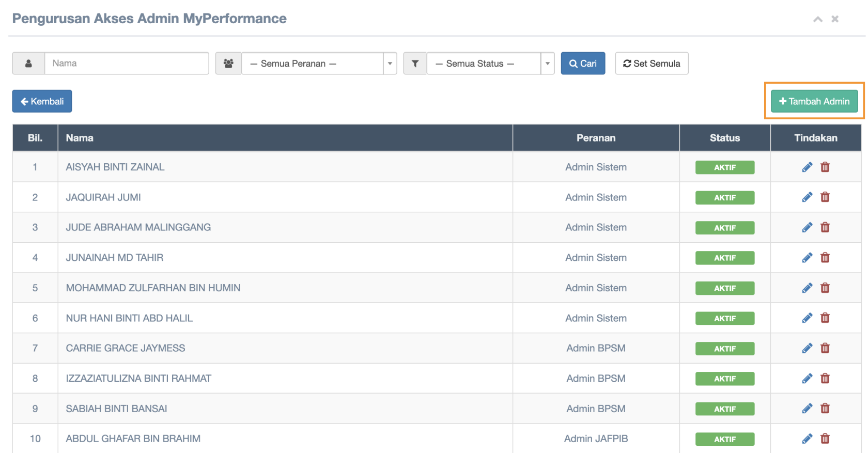Collapse the panel using chevron up
This screenshot has width=868, height=453.
coord(817,19)
